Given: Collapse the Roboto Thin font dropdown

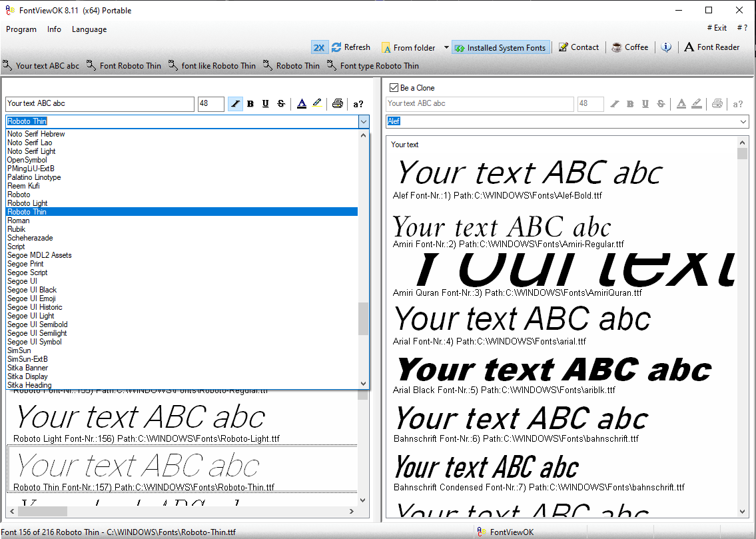Looking at the screenshot, I should [364, 121].
